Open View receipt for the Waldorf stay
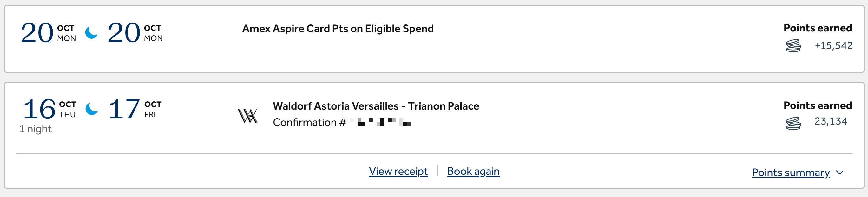 click(x=398, y=171)
